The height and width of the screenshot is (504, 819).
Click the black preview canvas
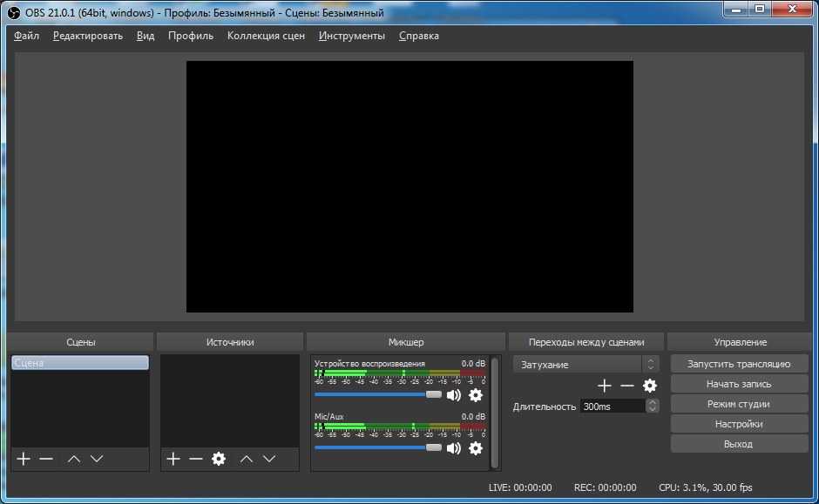point(409,186)
